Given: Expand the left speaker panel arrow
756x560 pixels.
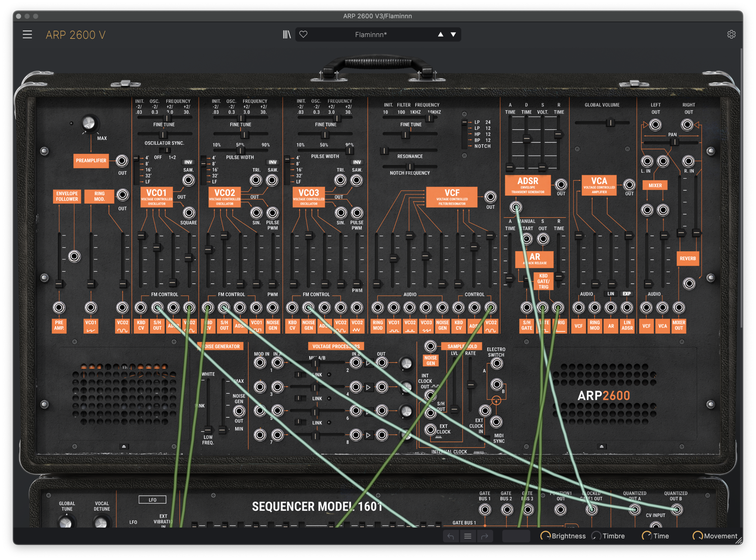Looking at the screenshot, I should [124, 446].
